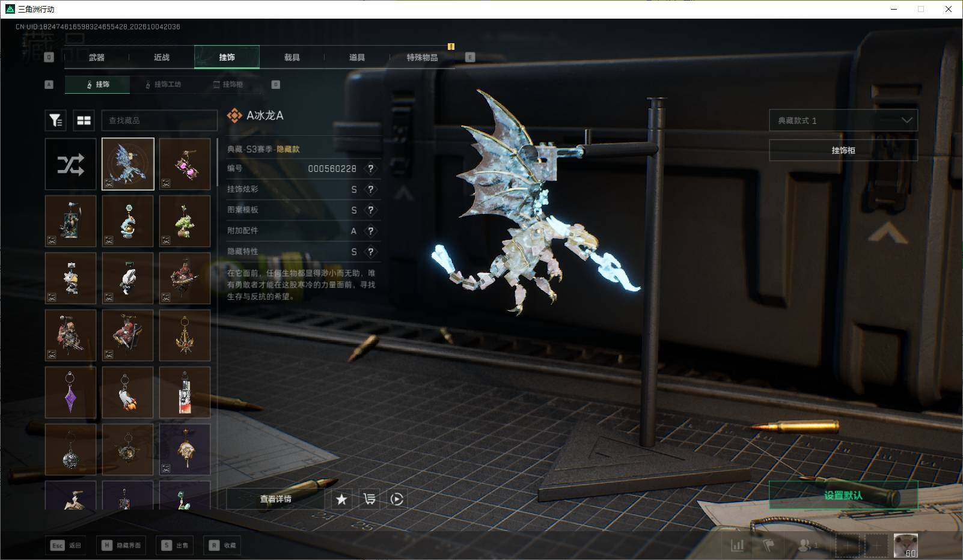
Task: Click the 隐藏界面 button
Action: click(x=121, y=545)
